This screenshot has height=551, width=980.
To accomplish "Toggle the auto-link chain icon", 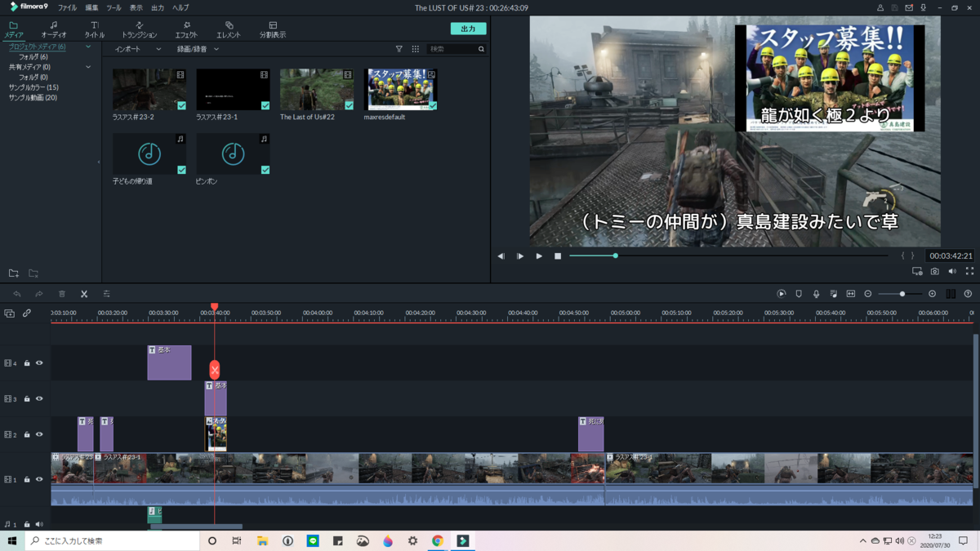I will (27, 313).
